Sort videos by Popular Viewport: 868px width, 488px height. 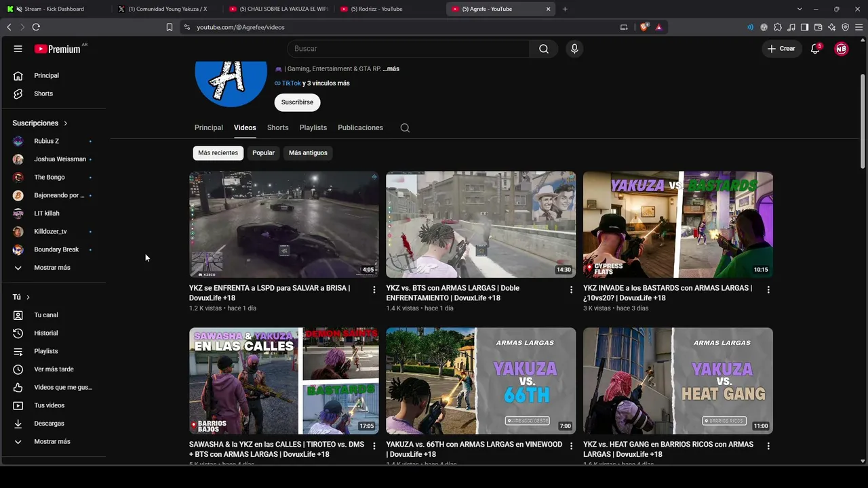[264, 153]
